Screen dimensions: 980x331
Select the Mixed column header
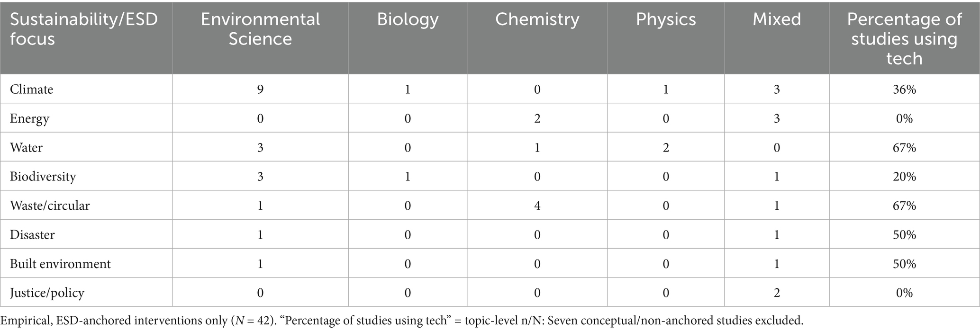(x=777, y=19)
